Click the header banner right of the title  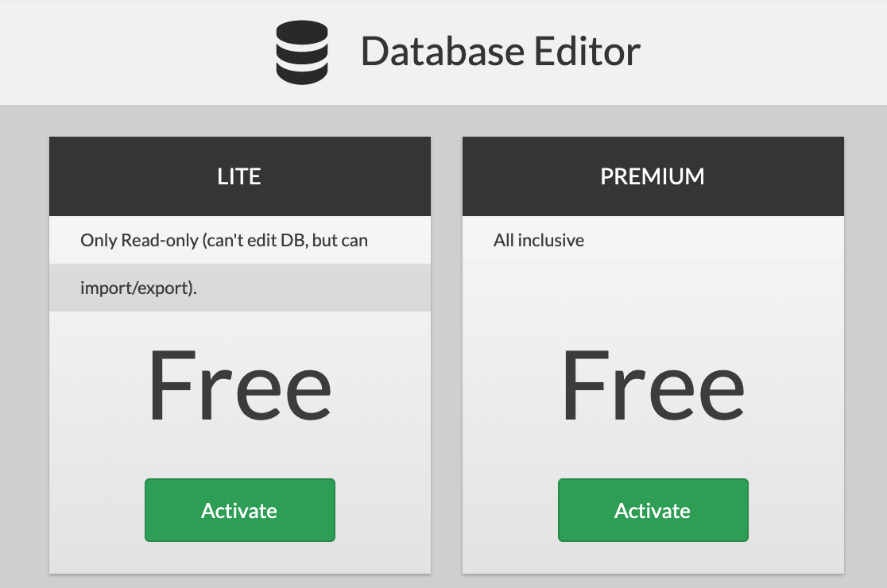(763, 52)
